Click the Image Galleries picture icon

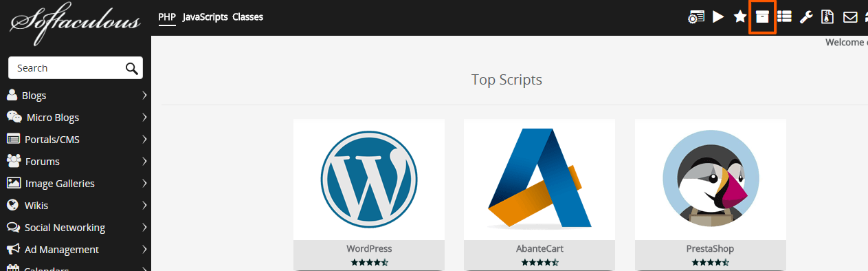(x=13, y=183)
